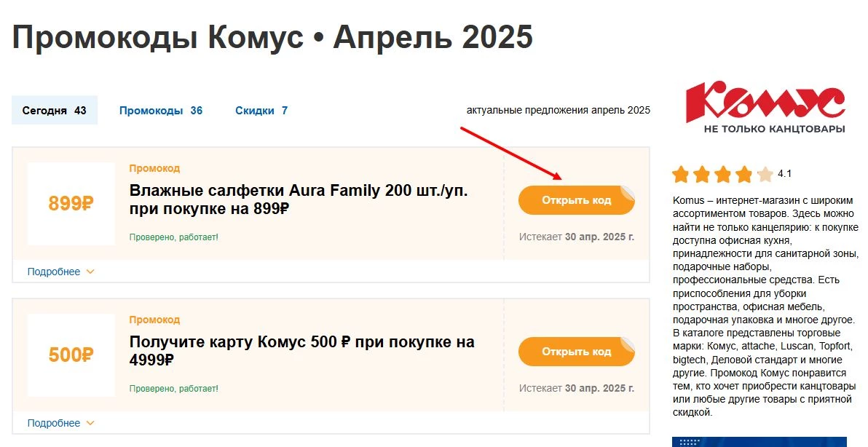Expand the second Подробнее chevron
The image size is (868, 447).
(90, 423)
